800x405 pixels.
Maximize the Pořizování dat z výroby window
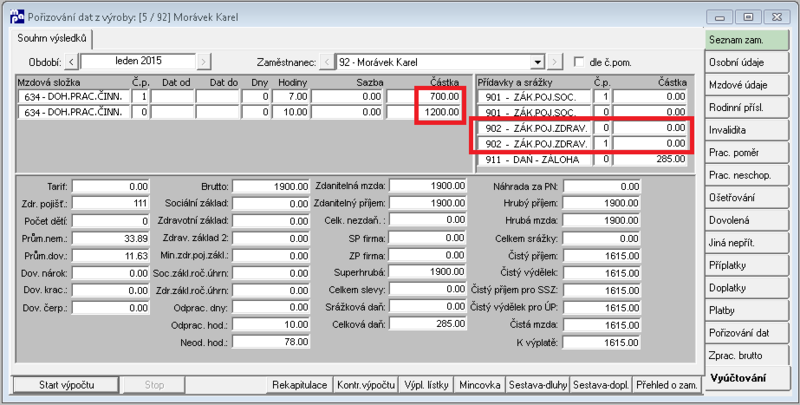(748, 17)
